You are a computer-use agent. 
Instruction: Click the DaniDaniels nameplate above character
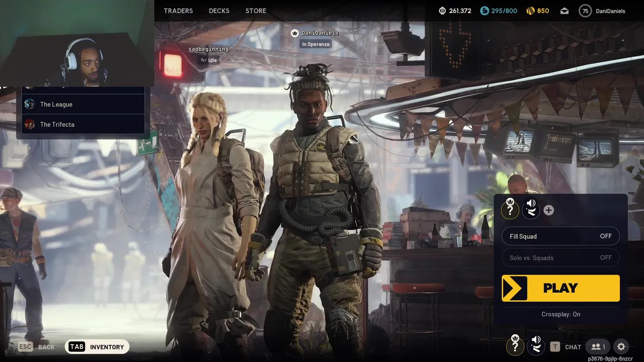320,33
